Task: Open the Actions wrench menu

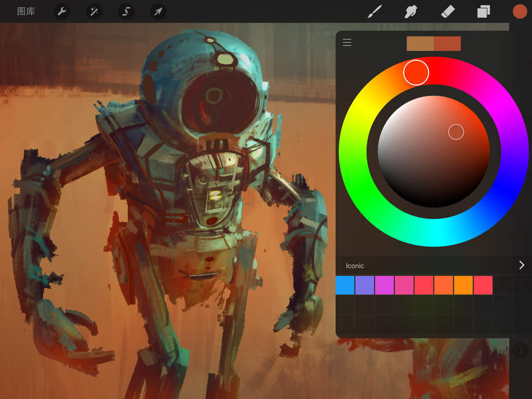Action: click(62, 12)
